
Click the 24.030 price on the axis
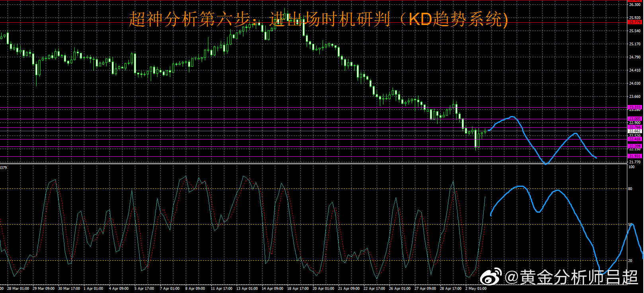634,83
